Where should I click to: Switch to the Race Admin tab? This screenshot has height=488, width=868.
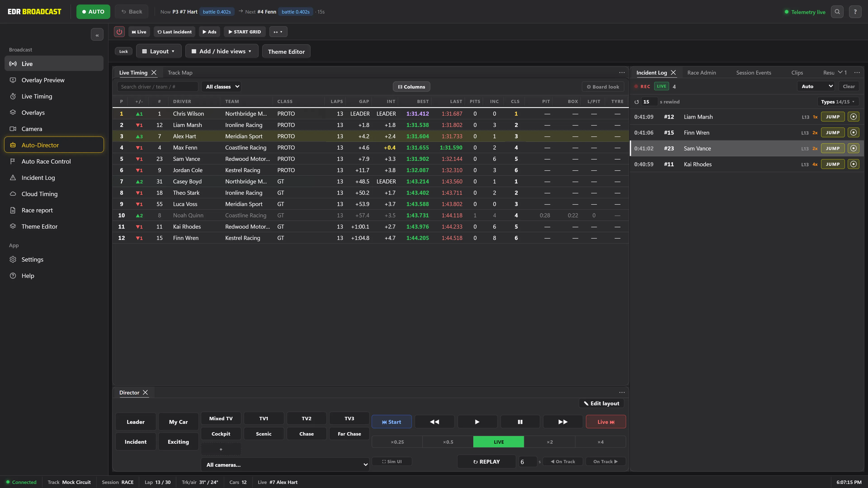(702, 73)
